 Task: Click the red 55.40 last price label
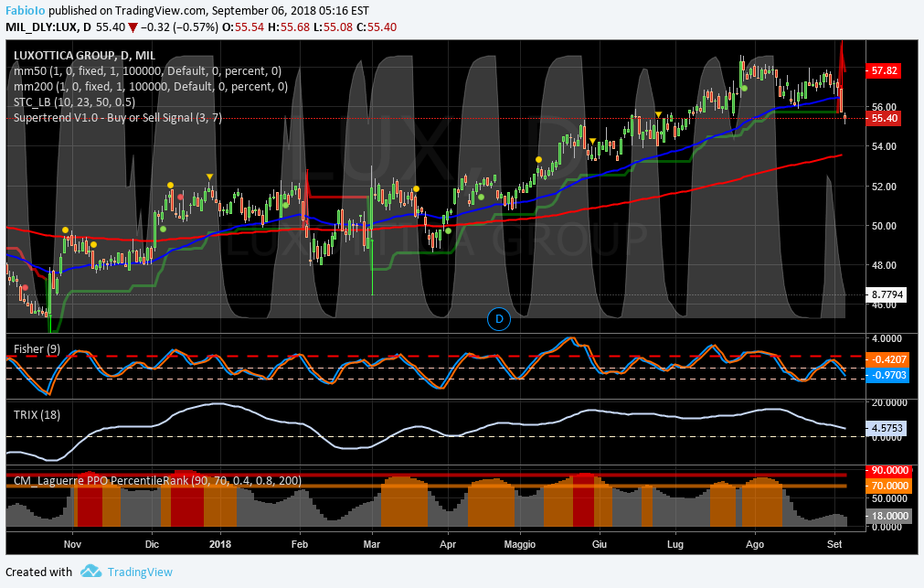[884, 118]
